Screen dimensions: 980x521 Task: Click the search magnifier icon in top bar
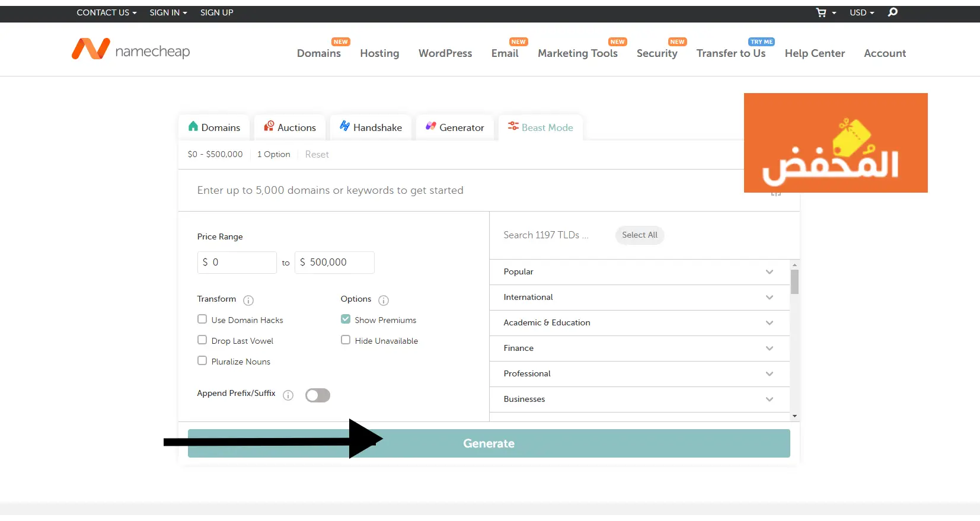[x=893, y=12]
